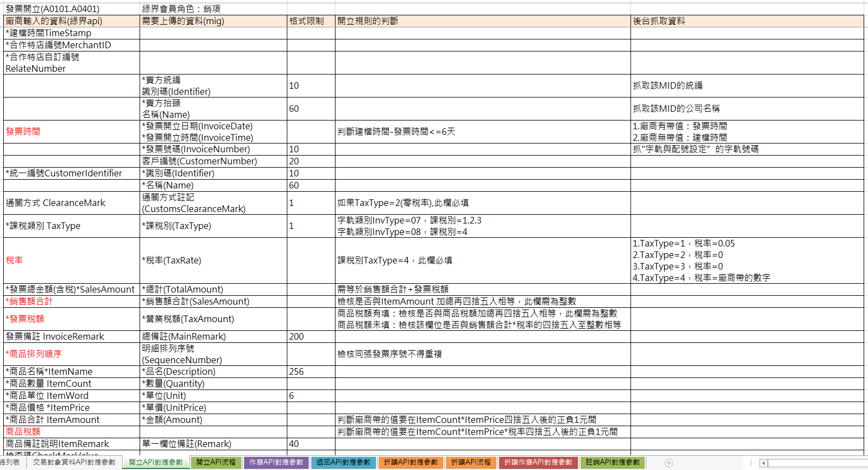
Task: Select header cell 廠商輸入的資料(綠界api)
Action: tap(71, 21)
